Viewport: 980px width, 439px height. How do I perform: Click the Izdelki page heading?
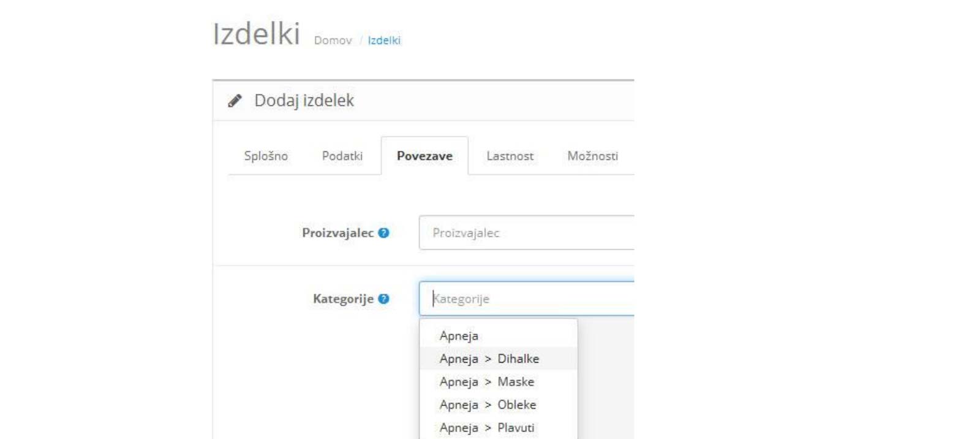click(x=256, y=34)
